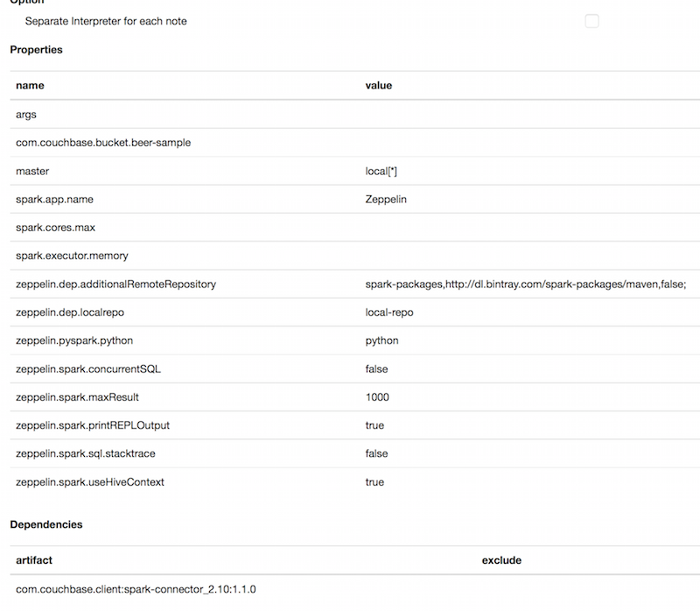This screenshot has height=611, width=700.
Task: Enable Separate Interpreter for each note checkbox
Action: pos(591,21)
